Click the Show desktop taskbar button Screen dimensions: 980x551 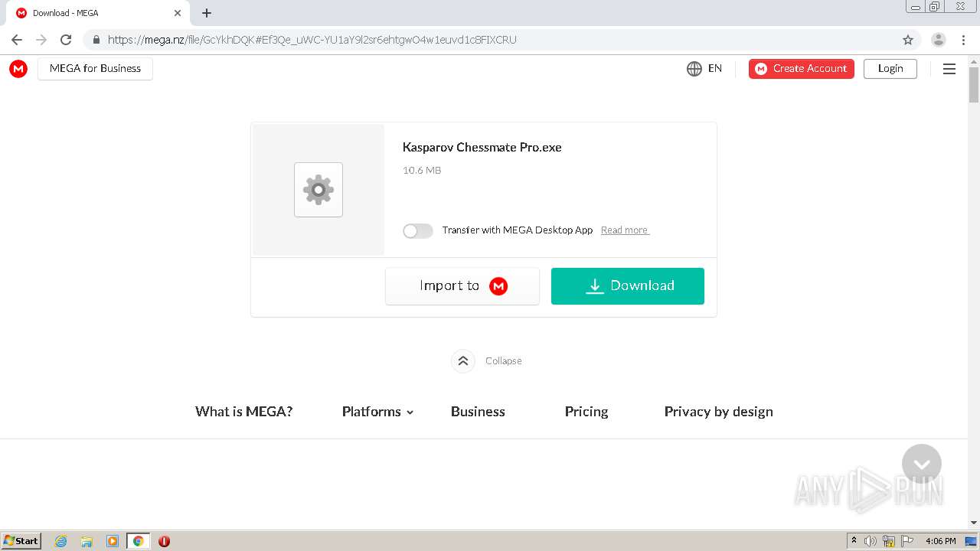tap(972, 541)
